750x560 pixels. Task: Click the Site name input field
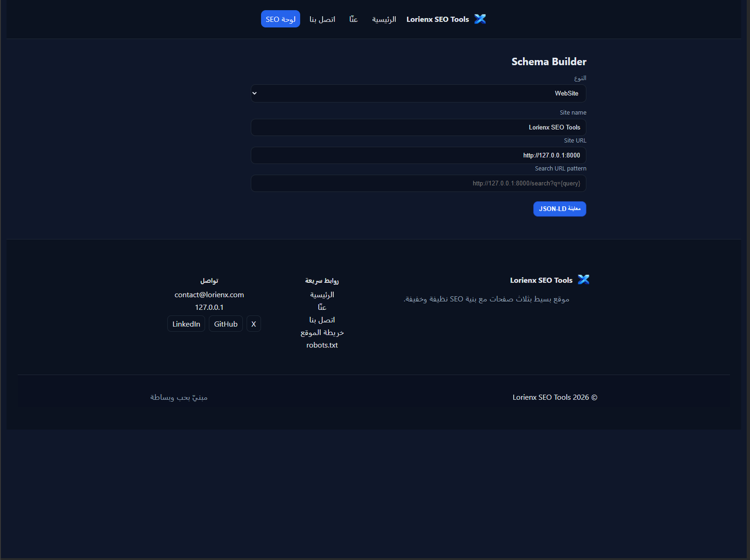418,127
